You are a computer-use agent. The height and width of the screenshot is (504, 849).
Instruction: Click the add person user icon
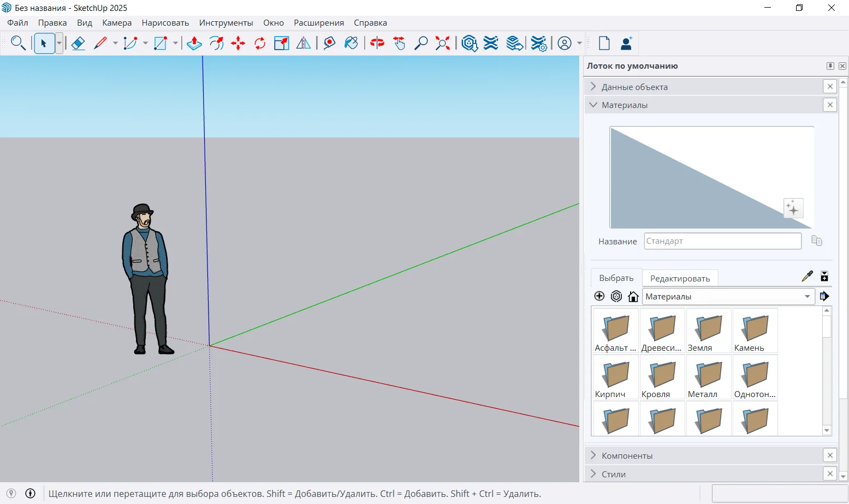coord(626,43)
